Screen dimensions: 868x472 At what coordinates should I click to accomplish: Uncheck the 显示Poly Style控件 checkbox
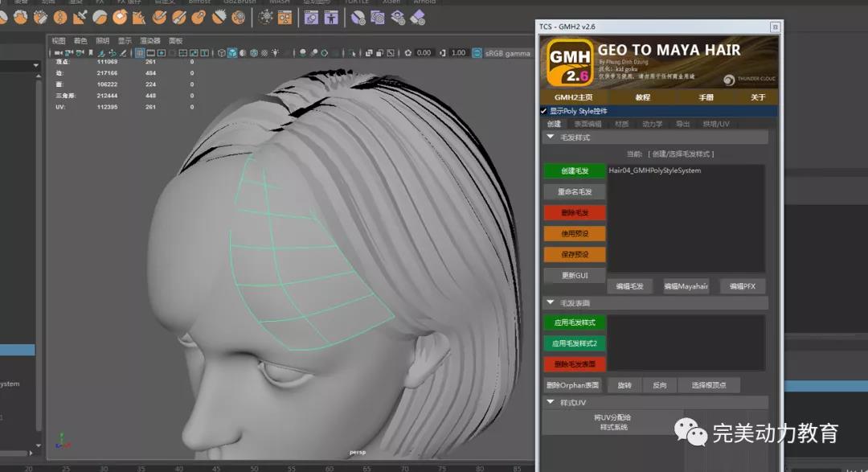pos(544,111)
